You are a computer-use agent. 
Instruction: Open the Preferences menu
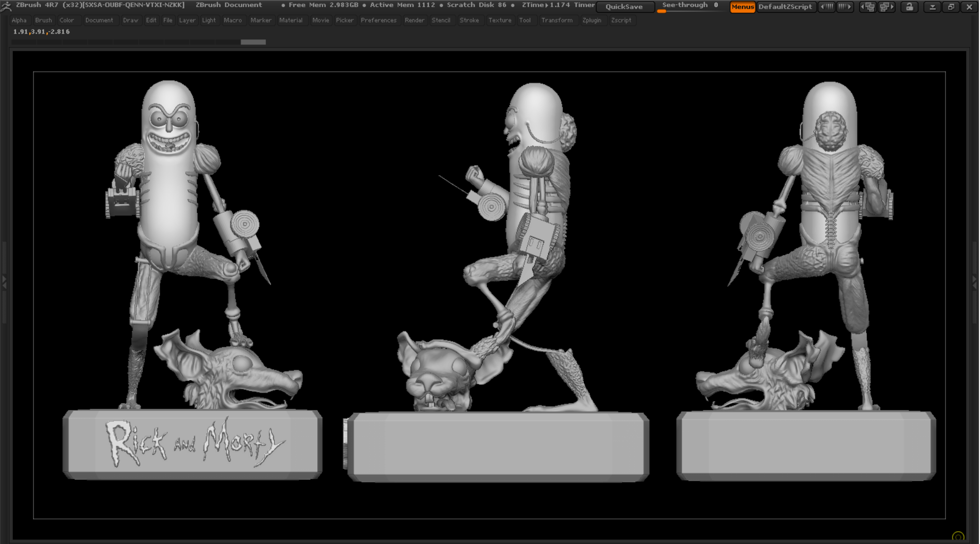(x=378, y=20)
